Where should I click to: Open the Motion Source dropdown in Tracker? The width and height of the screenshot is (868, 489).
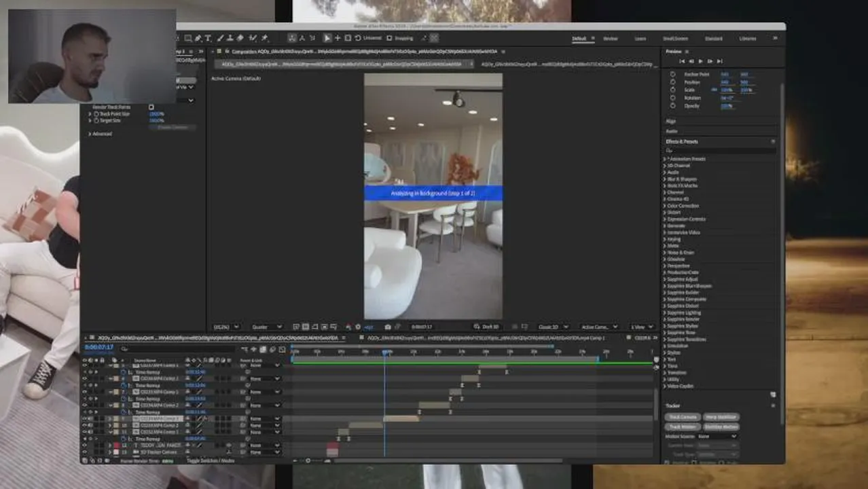click(718, 436)
